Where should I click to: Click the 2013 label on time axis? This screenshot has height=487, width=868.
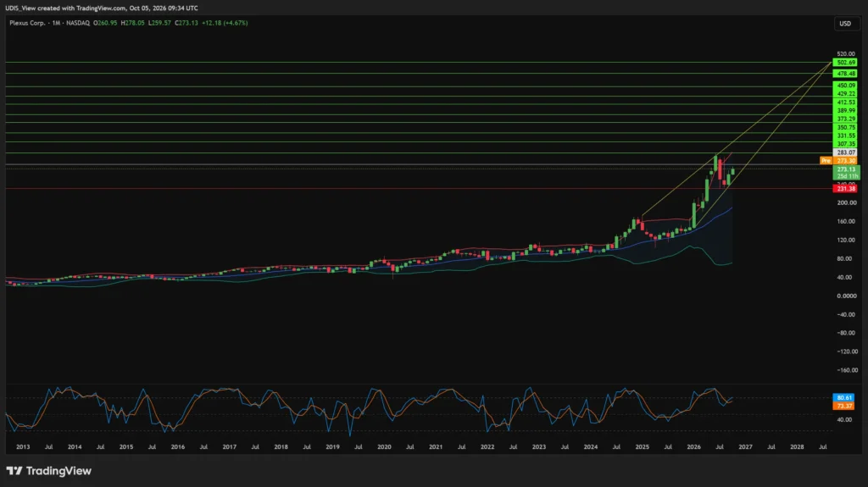(23, 447)
